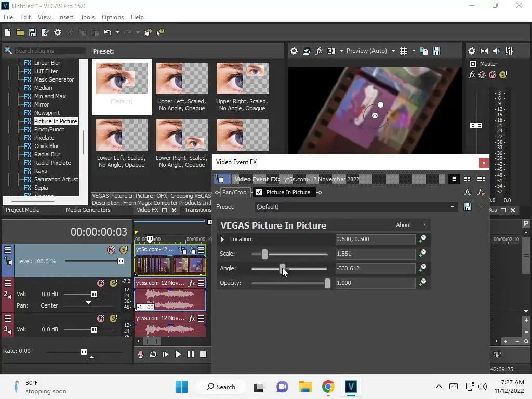The image size is (532, 399).
Task: Toggle Master bus Solo button
Action: click(x=503, y=75)
